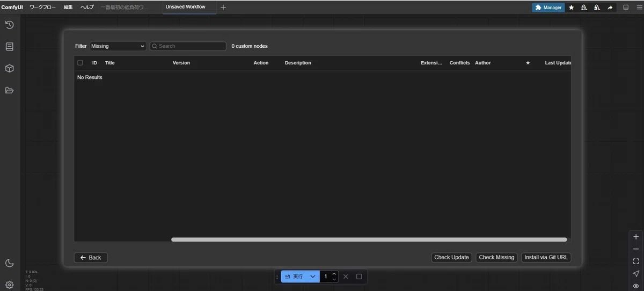Click the Extensi... column header
The image size is (644, 291).
(x=431, y=63)
